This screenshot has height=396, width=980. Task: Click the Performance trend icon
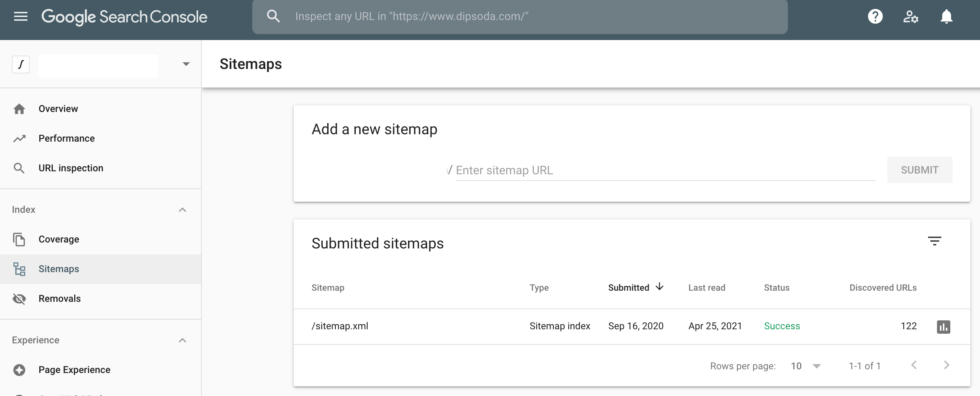click(19, 138)
